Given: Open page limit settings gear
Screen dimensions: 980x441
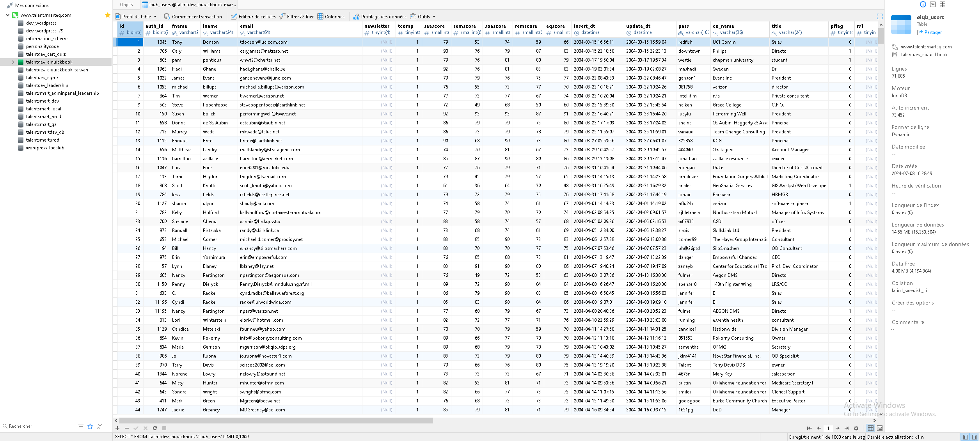Looking at the screenshot, I should 856,428.
